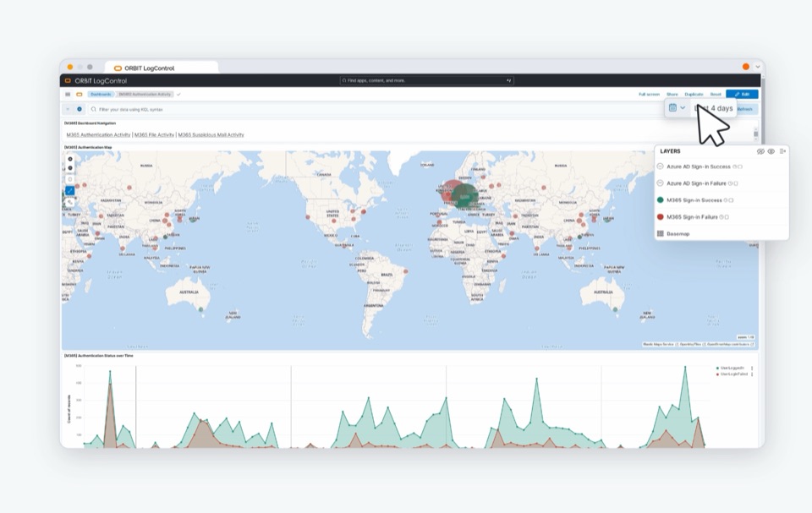Image resolution: width=812 pixels, height=513 pixels.
Task: Collapse the layers panel using the corner icon
Action: coord(782,151)
